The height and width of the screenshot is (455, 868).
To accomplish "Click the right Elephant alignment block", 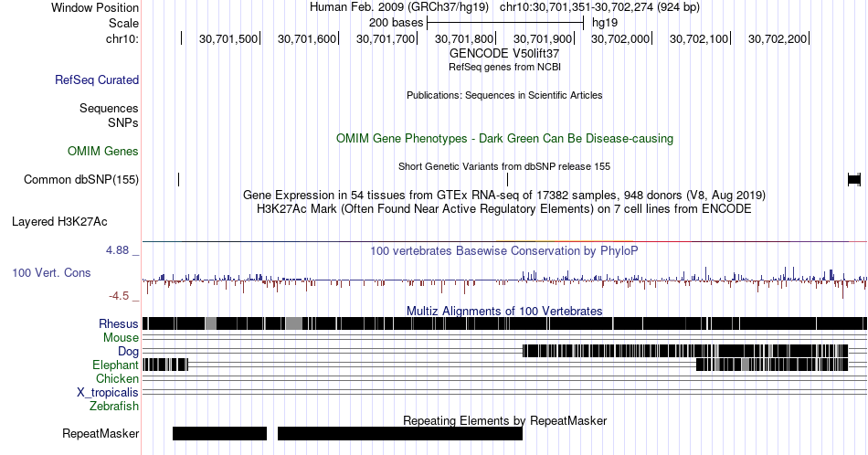I will pos(772,365).
